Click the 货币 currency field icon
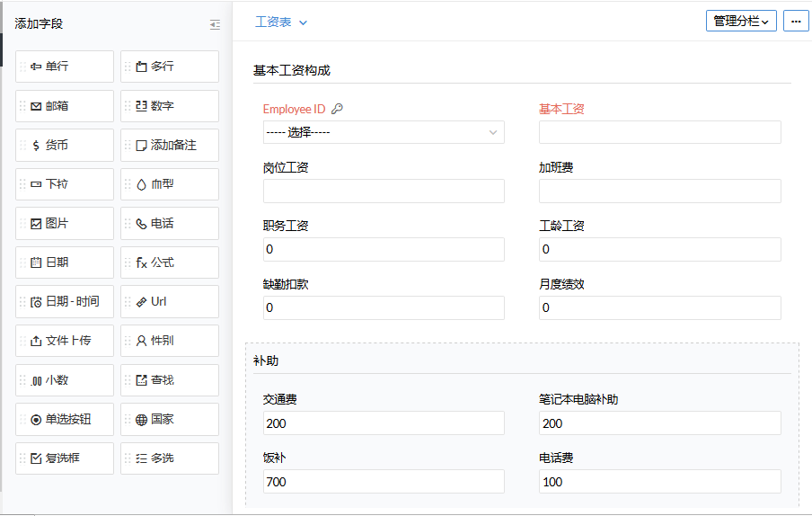This screenshot has height=516, width=812. coord(36,146)
